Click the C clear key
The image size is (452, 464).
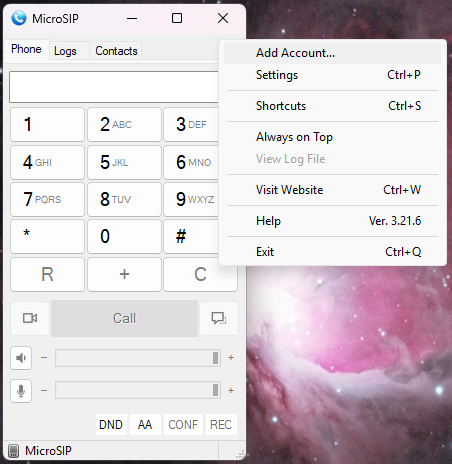(x=200, y=274)
